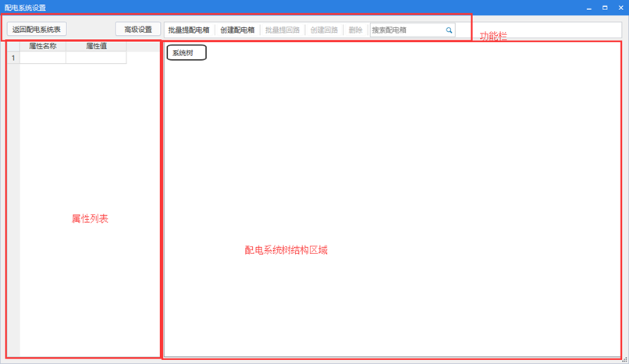Click the property table's top-left corner cell

point(13,47)
